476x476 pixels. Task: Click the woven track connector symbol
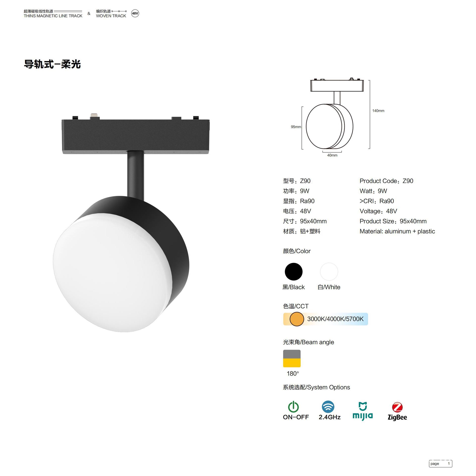[119, 11]
